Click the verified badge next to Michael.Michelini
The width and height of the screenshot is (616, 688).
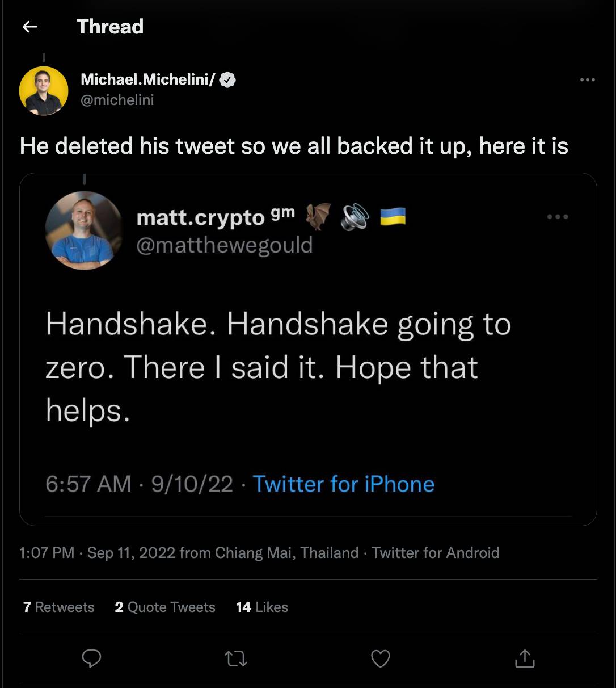227,79
